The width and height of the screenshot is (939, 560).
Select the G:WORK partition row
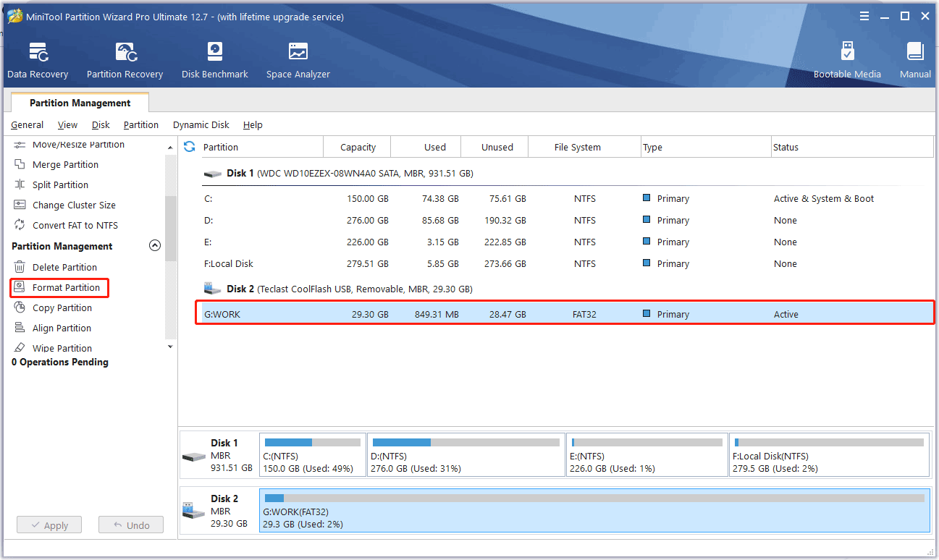(x=565, y=314)
